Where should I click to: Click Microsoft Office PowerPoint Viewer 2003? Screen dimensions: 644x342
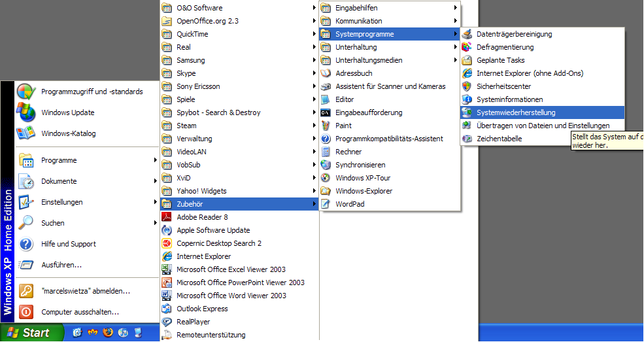pos(239,282)
